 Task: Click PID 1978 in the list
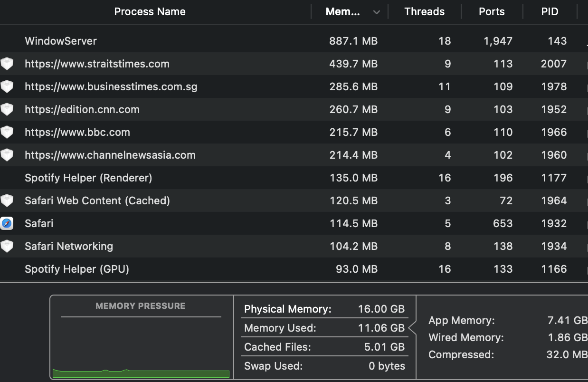click(554, 86)
